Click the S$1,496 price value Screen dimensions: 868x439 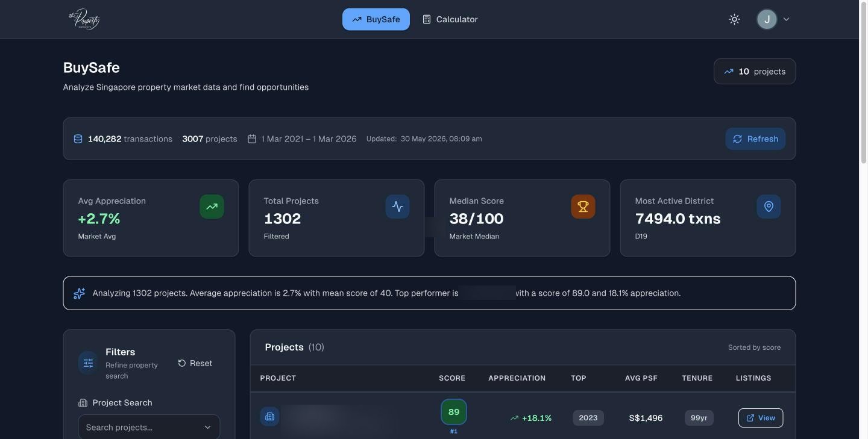click(646, 418)
